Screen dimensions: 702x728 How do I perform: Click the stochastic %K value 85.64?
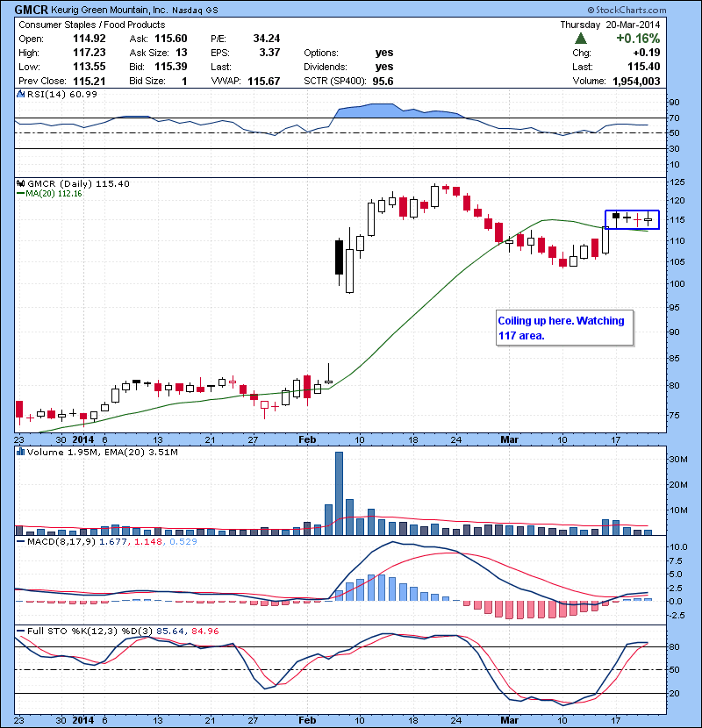pyautogui.click(x=169, y=631)
